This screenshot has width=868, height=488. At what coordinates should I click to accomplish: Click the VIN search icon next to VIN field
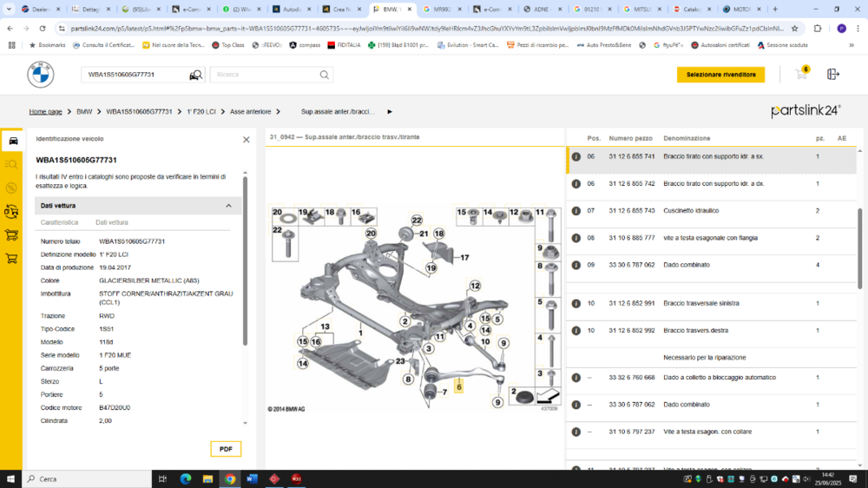click(196, 76)
